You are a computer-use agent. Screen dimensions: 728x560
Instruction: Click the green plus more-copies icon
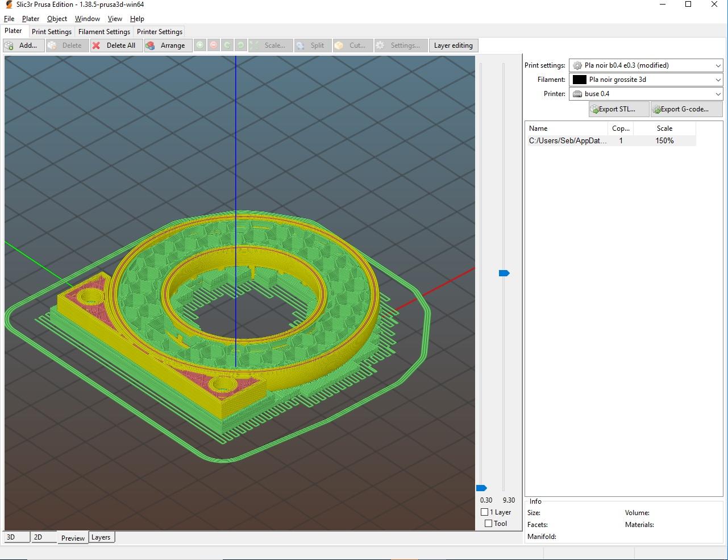(x=200, y=45)
